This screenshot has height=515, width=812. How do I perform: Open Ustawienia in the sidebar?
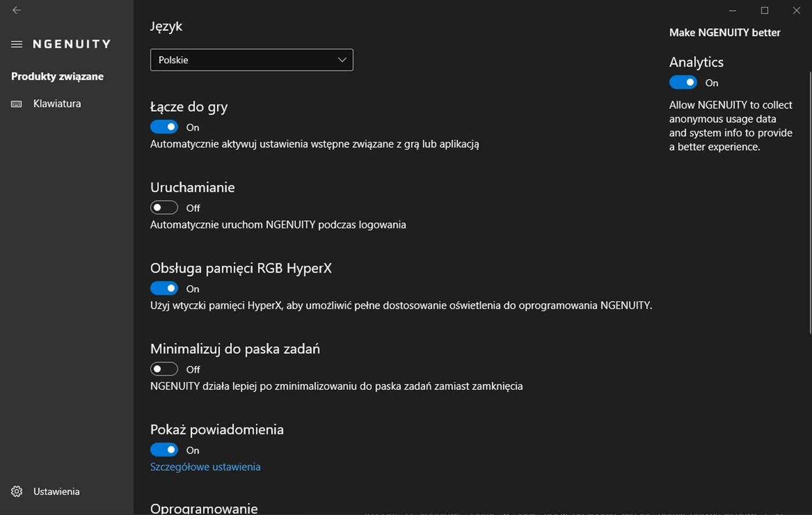tap(56, 491)
